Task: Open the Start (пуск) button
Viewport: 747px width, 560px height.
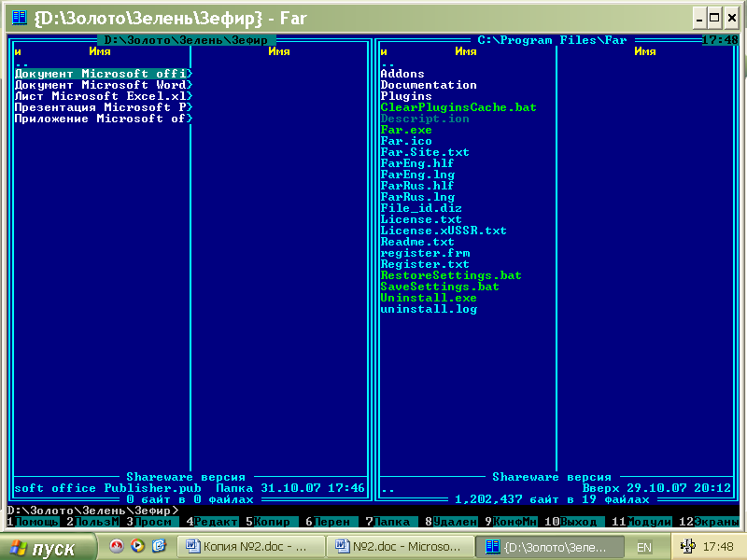Action: tap(48, 547)
